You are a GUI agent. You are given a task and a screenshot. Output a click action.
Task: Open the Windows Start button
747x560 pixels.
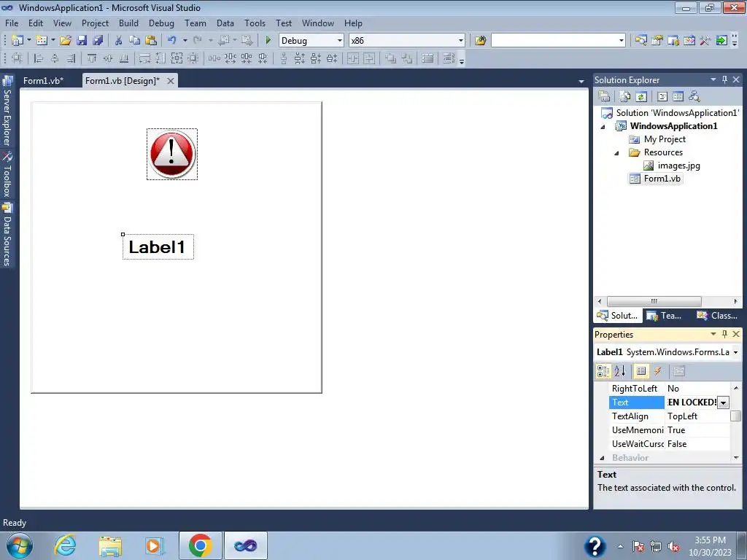coord(20,545)
